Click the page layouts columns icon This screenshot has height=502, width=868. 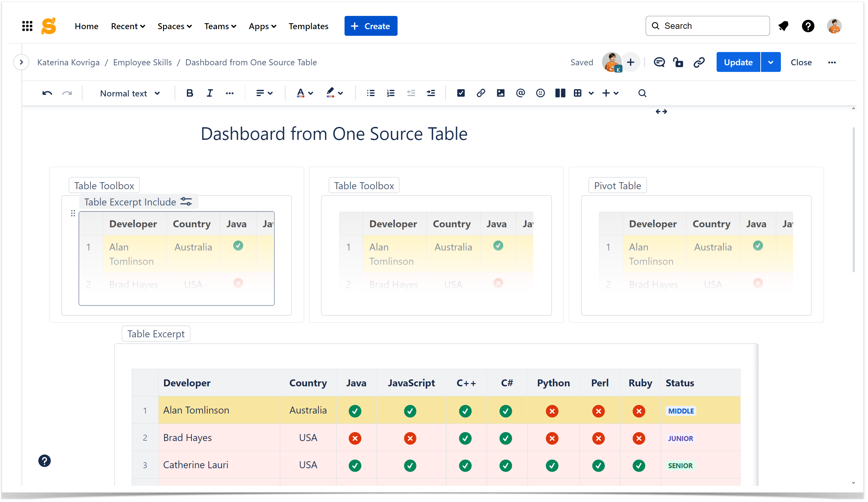560,93
